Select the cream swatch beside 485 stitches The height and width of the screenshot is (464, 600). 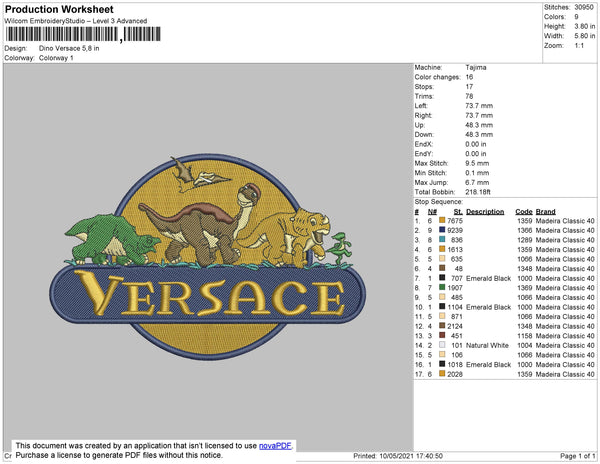pos(442,297)
